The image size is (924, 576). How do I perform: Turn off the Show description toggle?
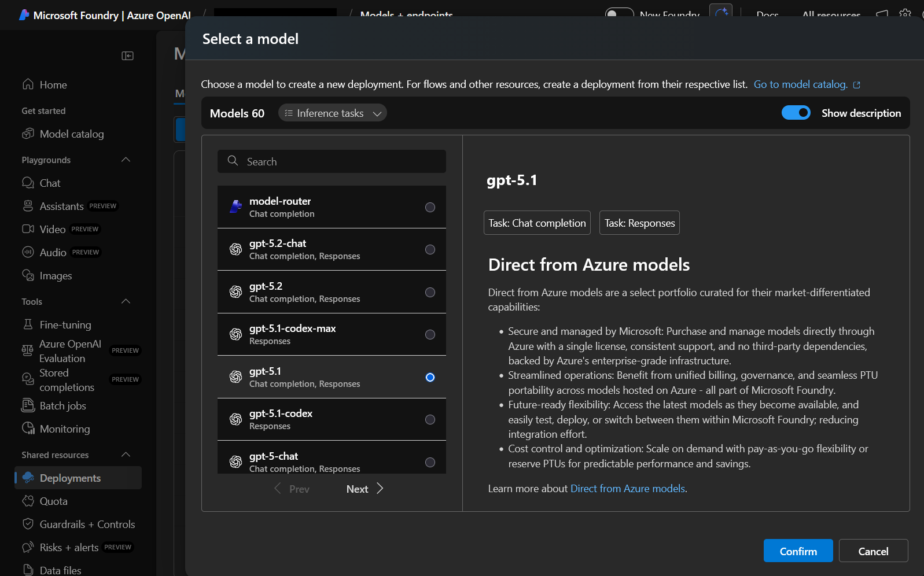click(x=796, y=113)
